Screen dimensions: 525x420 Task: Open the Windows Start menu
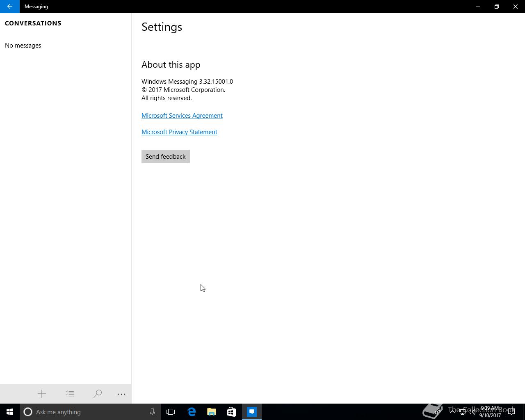point(10,412)
